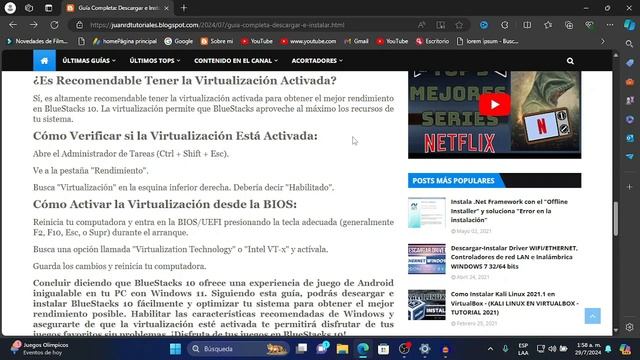Open Microsoft Edge in the taskbar
This screenshot has height=360, width=640.
point(363,349)
